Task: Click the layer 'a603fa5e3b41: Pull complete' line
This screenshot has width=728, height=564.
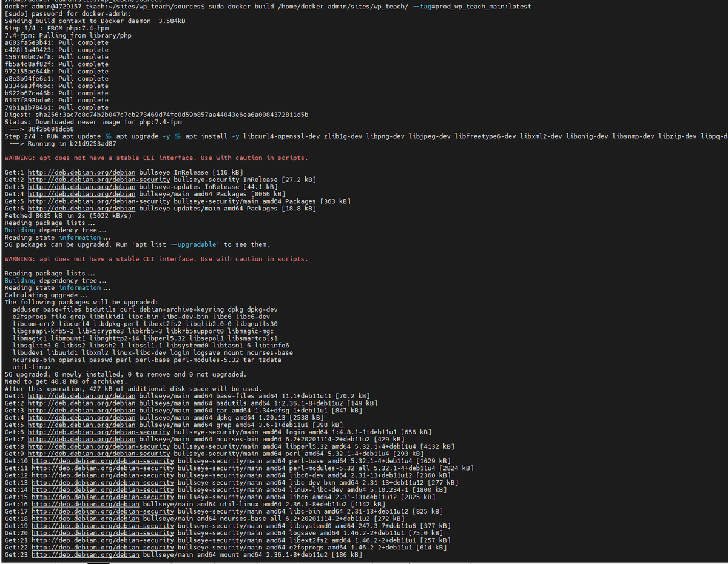Action: tap(56, 42)
